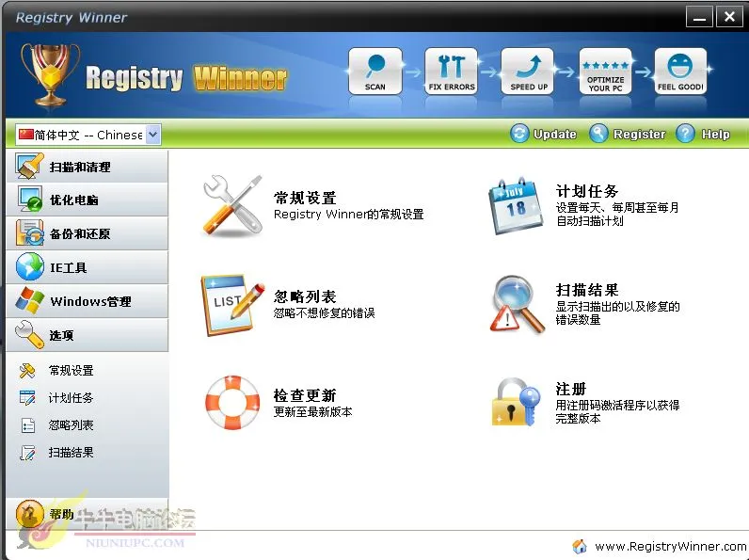This screenshot has width=749, height=560.
Task: Click '用注册码激活程序以获得完整版本' description text
Action: 617,412
